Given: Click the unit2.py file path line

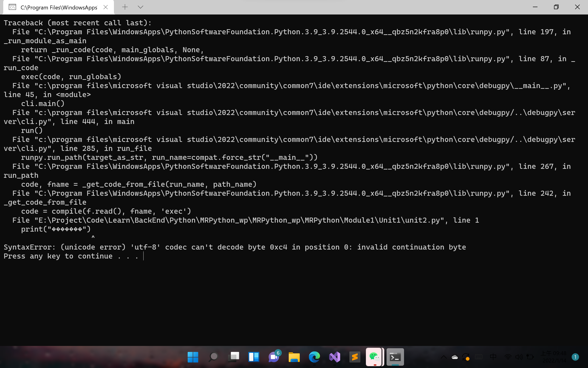Looking at the screenshot, I should coord(246,220).
